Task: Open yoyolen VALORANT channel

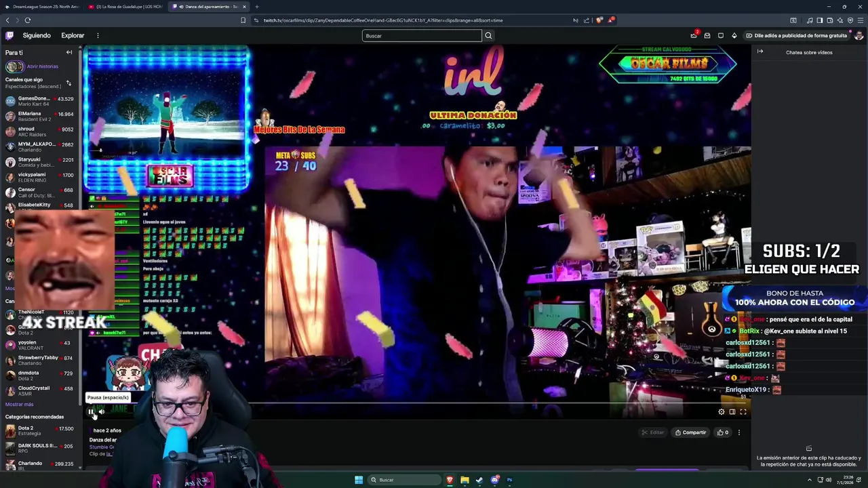Action: pyautogui.click(x=39, y=345)
